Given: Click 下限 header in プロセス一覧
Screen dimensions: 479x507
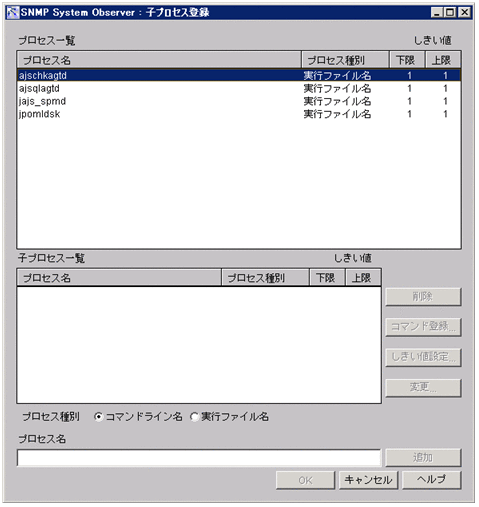Looking at the screenshot, I should coord(407,60).
